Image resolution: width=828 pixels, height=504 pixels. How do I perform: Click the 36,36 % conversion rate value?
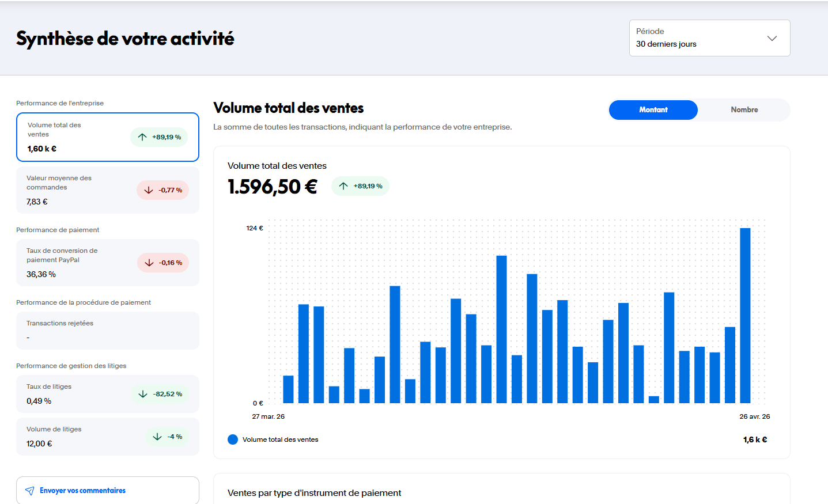41,274
